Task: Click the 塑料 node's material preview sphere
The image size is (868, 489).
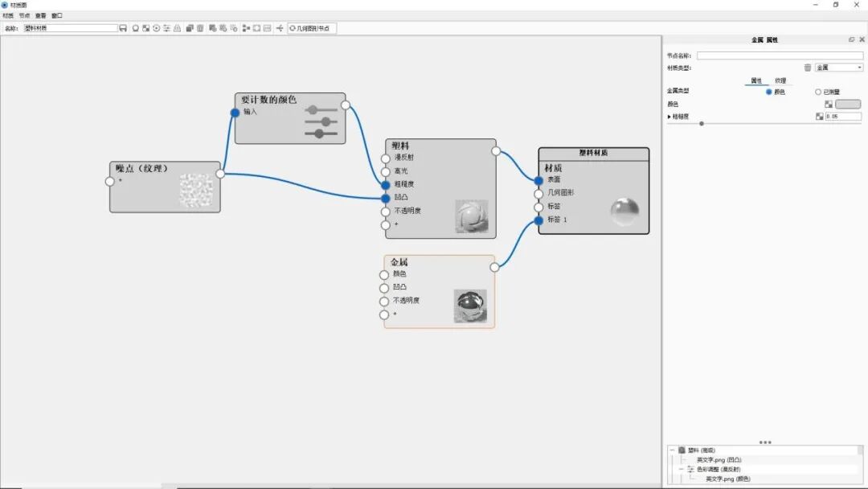Action: tap(472, 216)
